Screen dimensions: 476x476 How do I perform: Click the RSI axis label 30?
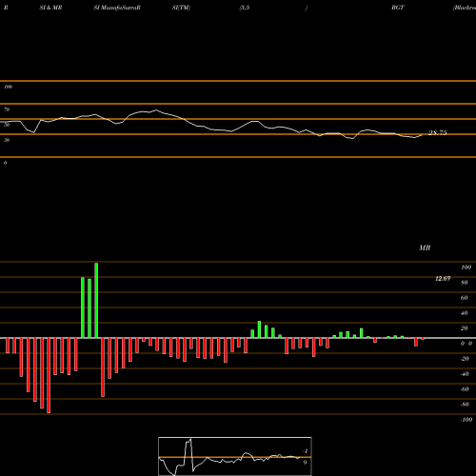tap(7, 140)
